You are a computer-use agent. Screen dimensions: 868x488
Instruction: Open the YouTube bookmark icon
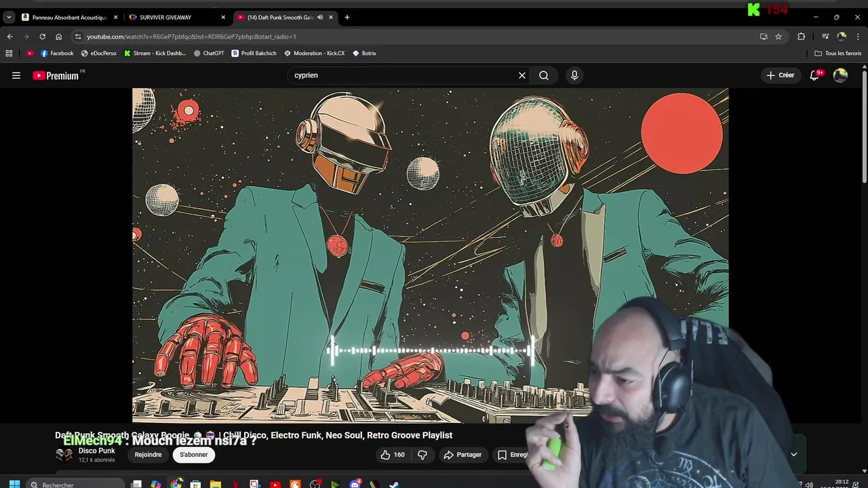[30, 53]
